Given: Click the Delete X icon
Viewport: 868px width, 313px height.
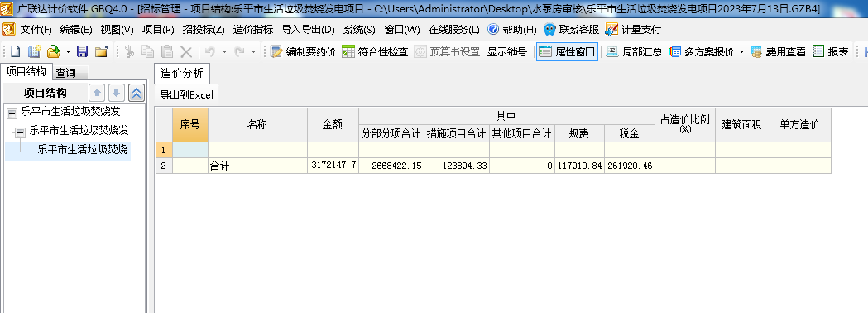Looking at the screenshot, I should 186,52.
